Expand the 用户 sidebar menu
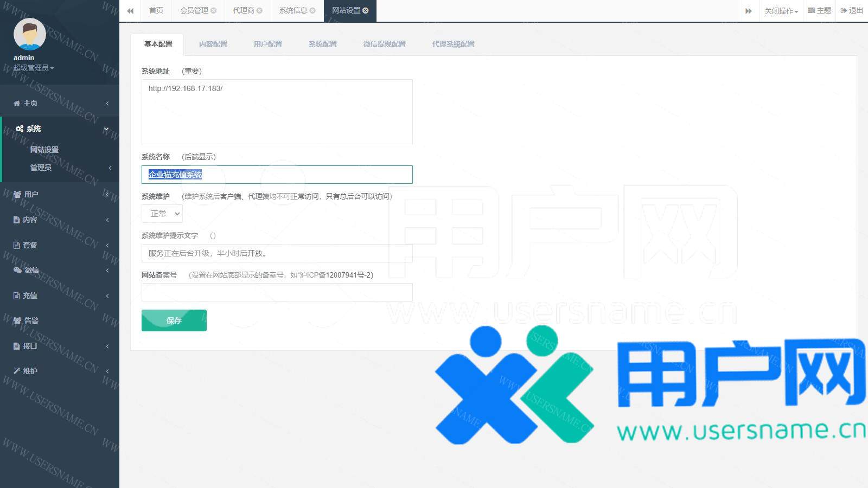 pyautogui.click(x=60, y=194)
